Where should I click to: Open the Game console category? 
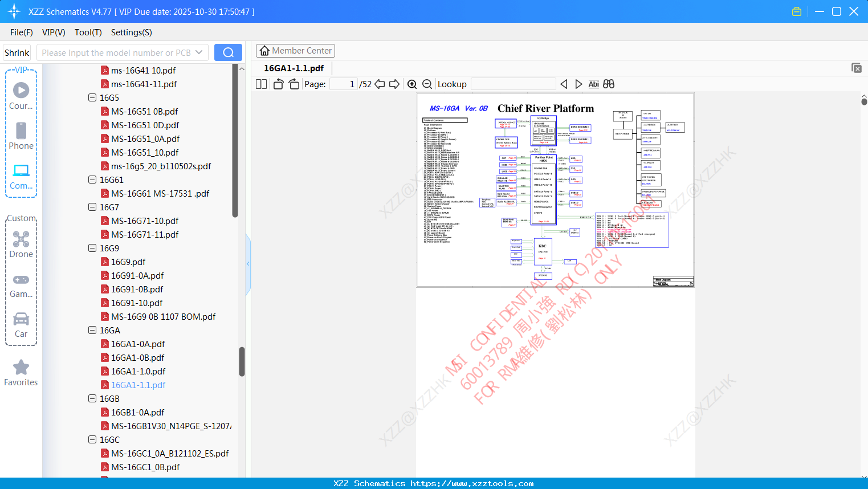(21, 285)
